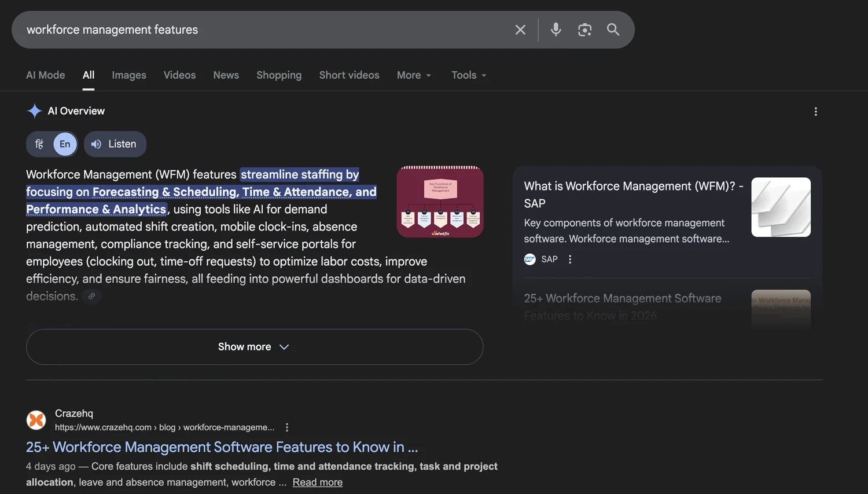Open the More search categories dropdown
This screenshot has height=494, width=868.
(x=414, y=75)
